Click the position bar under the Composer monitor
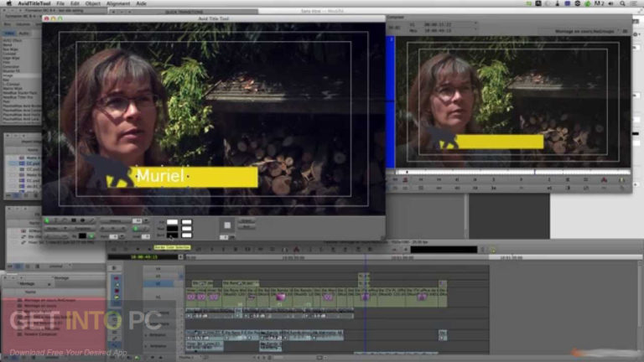 point(512,172)
